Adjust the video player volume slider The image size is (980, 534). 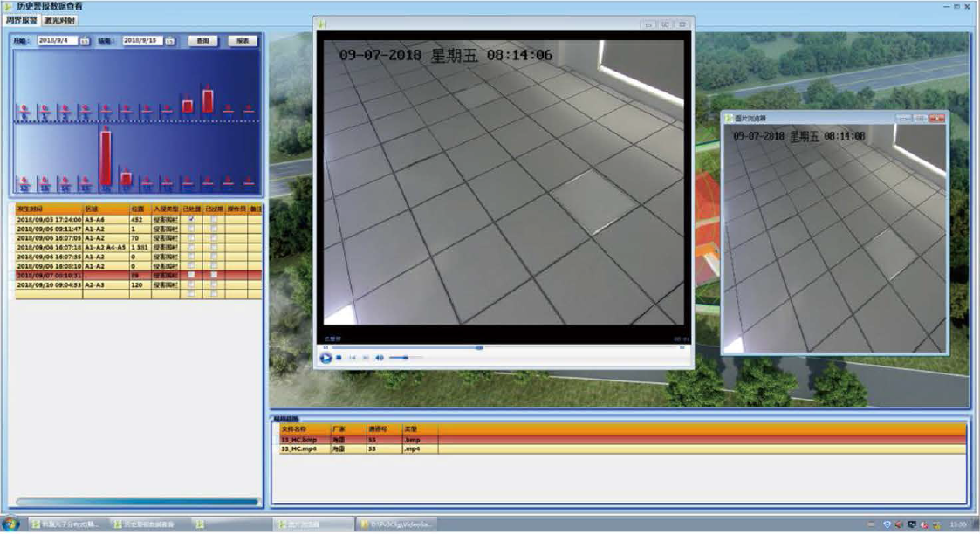(406, 358)
